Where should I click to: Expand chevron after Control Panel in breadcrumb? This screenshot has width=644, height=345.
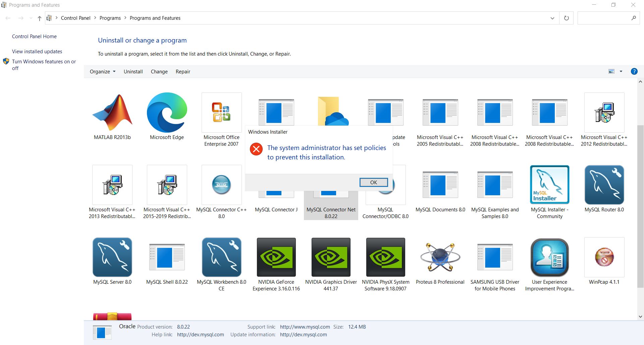coord(95,18)
